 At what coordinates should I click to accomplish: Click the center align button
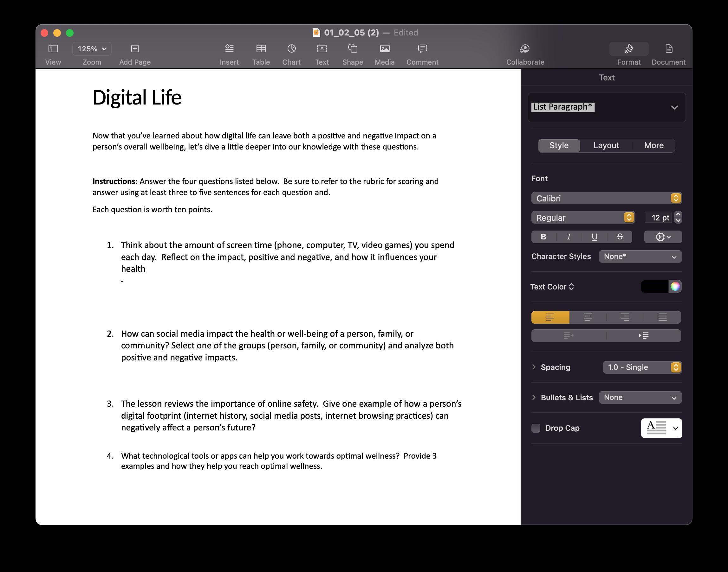[x=588, y=317]
